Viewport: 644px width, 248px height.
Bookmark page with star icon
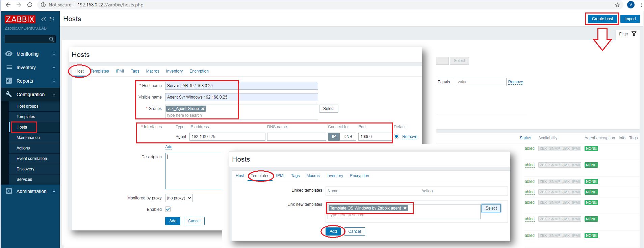tap(617, 5)
